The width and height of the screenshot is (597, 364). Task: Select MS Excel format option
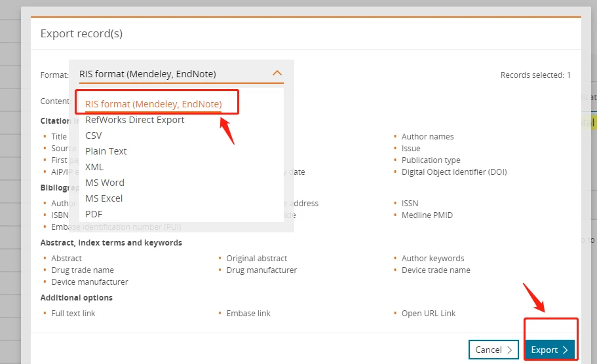click(x=104, y=198)
